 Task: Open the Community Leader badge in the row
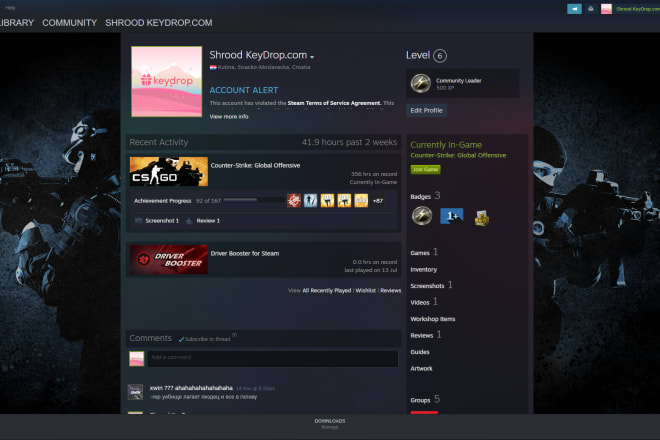[421, 216]
